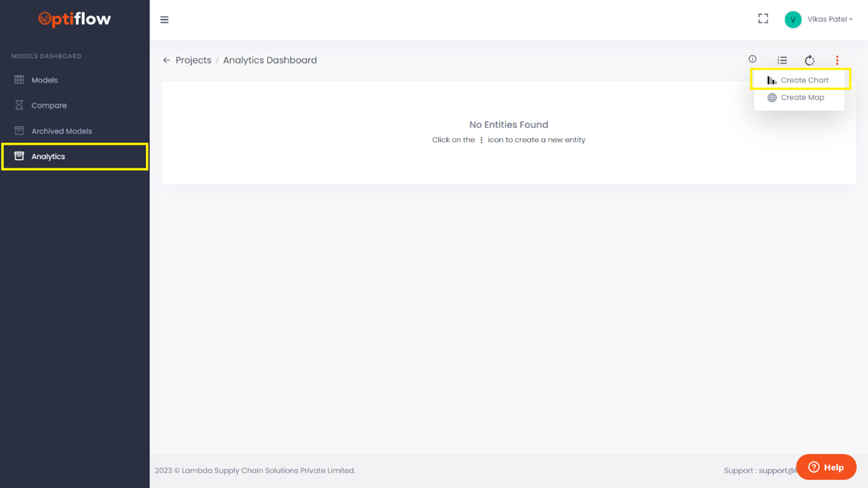
Task: Click the bar chart icon beside Create Chart
Action: (x=772, y=79)
